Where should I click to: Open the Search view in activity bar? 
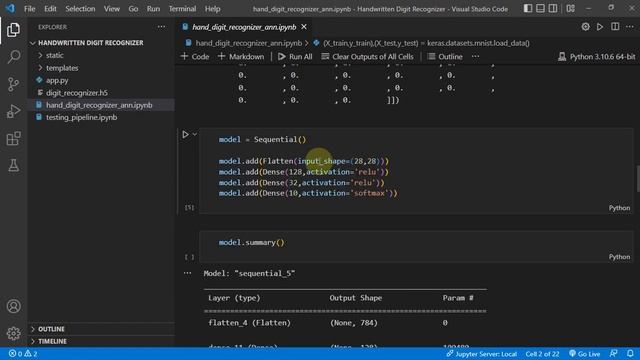click(x=13, y=57)
